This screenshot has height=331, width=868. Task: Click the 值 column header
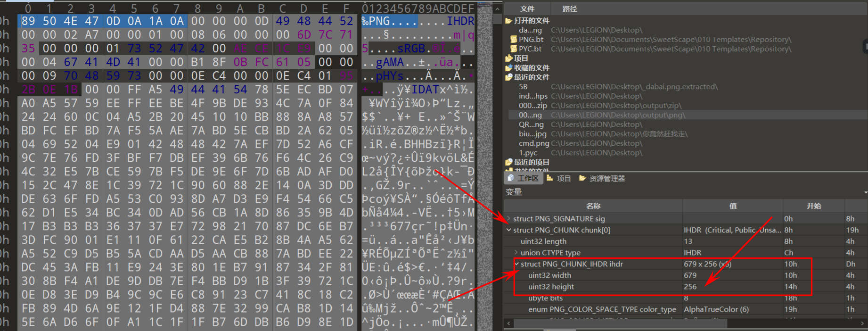point(733,206)
